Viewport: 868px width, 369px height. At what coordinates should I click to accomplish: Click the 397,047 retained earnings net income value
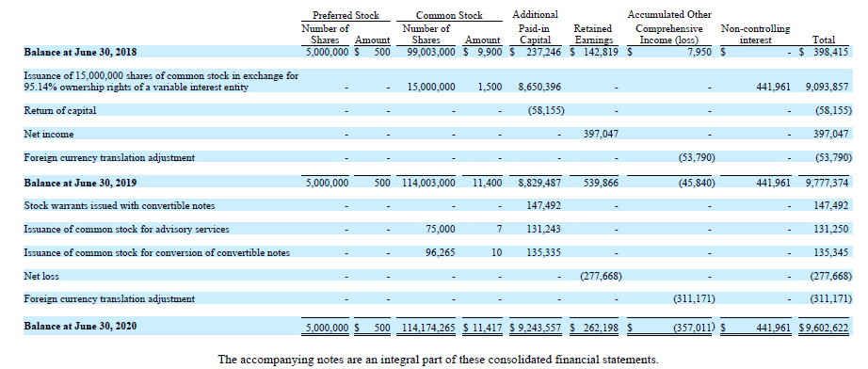(x=601, y=134)
